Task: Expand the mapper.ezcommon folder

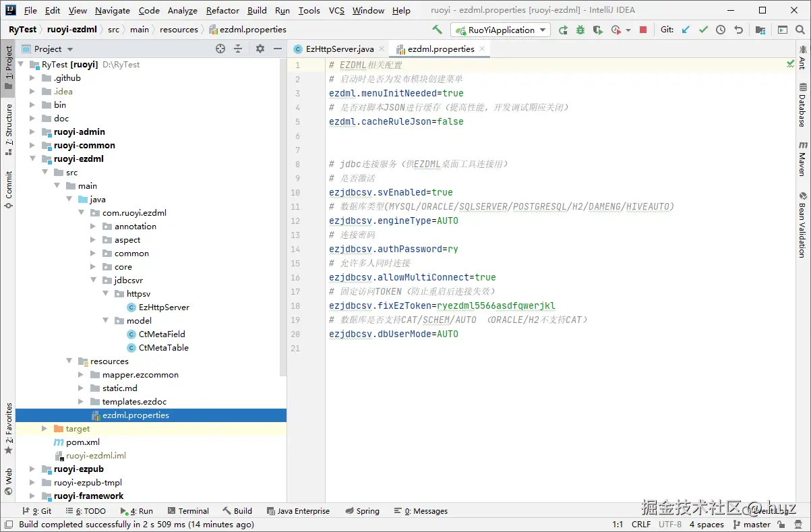Action: (x=81, y=374)
